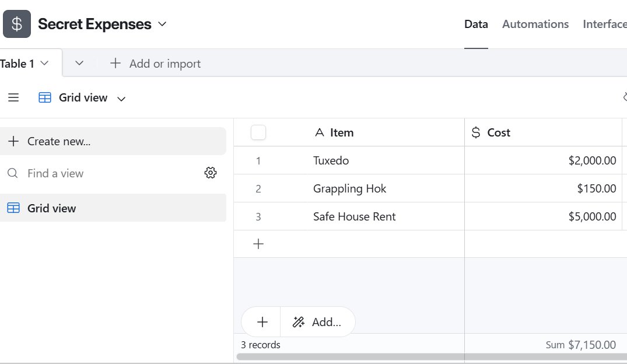Click the plus button in floating bar
This screenshot has width=627, height=364.
coord(262,322)
